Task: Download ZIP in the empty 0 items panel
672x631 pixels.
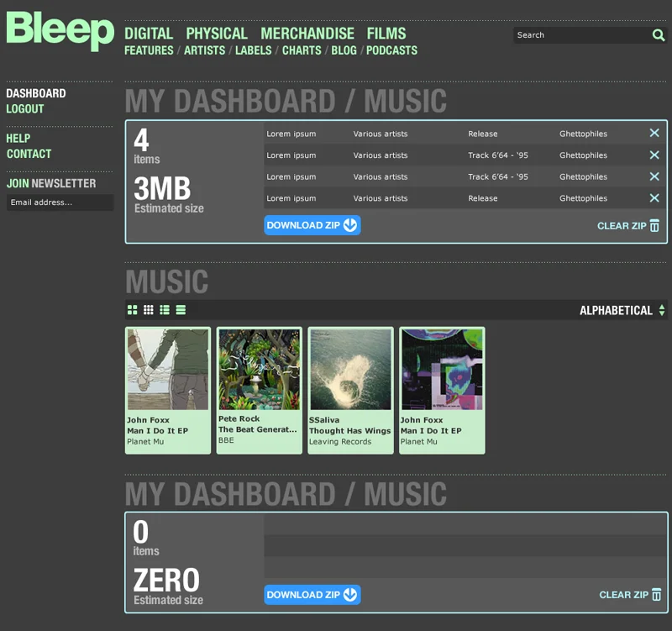Action: point(312,595)
